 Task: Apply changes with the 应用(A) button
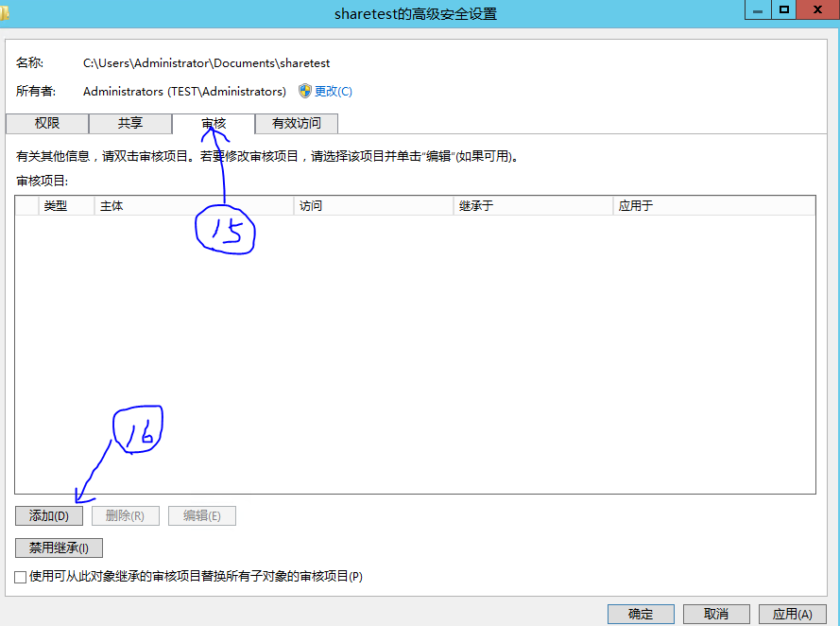pos(792,613)
